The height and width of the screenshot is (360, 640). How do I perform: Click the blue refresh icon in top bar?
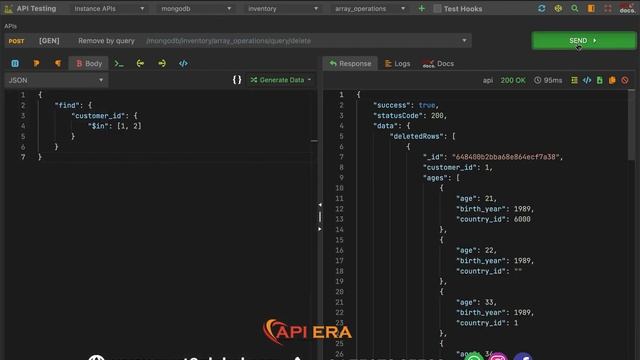pos(542,8)
